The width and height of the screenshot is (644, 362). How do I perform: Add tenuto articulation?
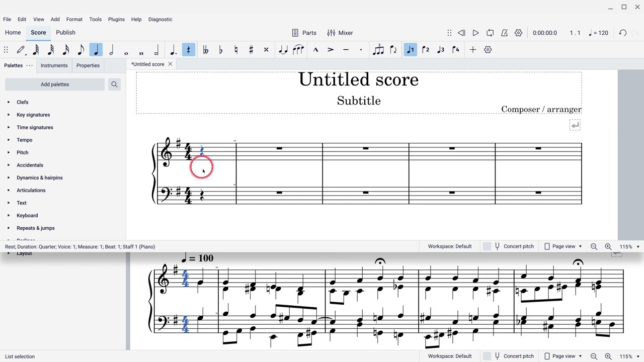coord(346,50)
